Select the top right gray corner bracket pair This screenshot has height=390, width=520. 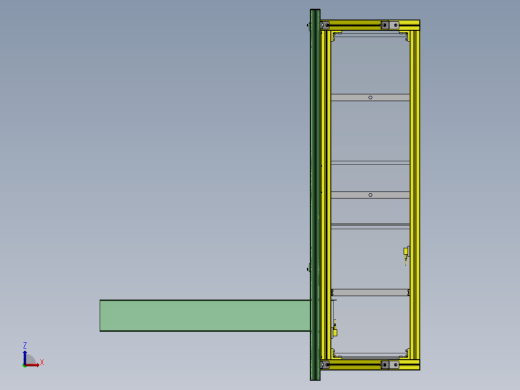point(390,25)
